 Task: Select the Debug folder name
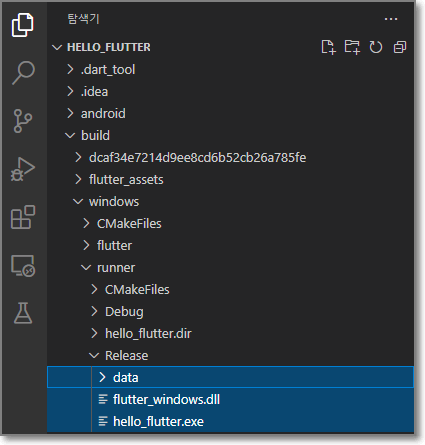tap(124, 312)
